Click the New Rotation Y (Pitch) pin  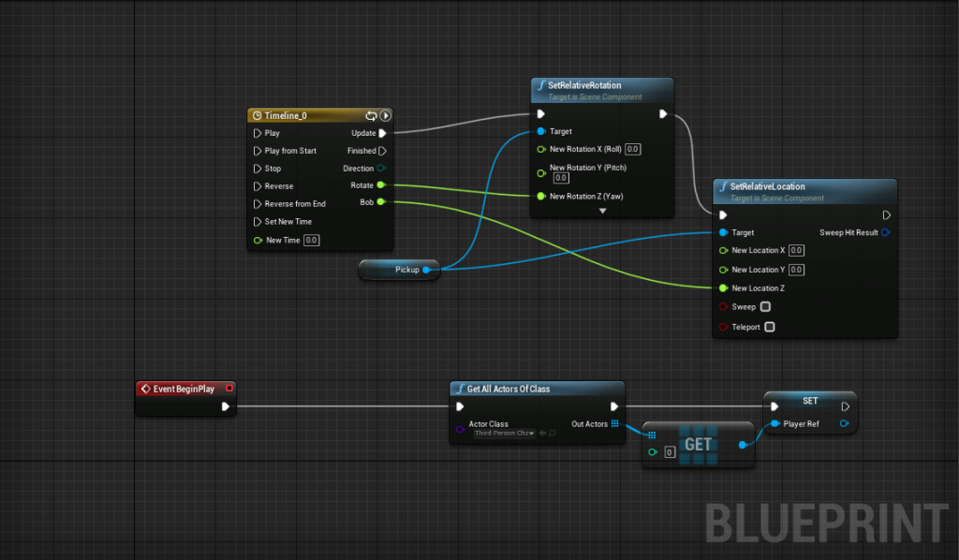tap(541, 173)
